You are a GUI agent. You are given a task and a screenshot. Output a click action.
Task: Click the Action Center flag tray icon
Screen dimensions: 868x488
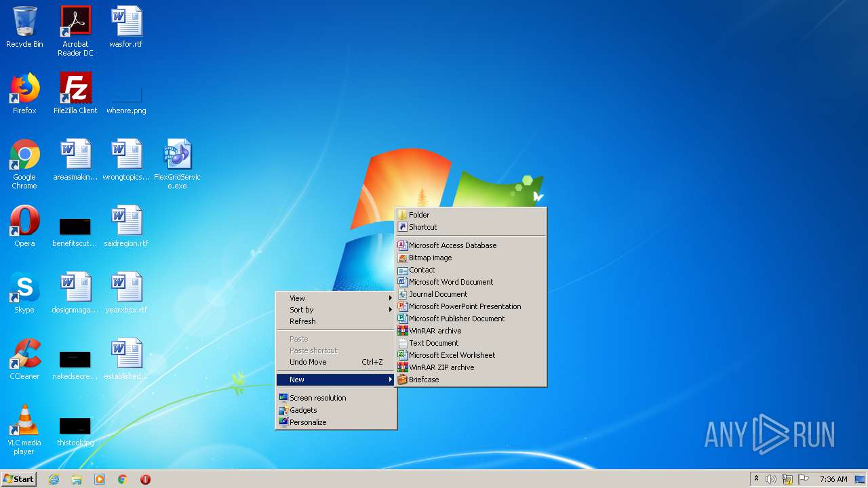coord(804,479)
